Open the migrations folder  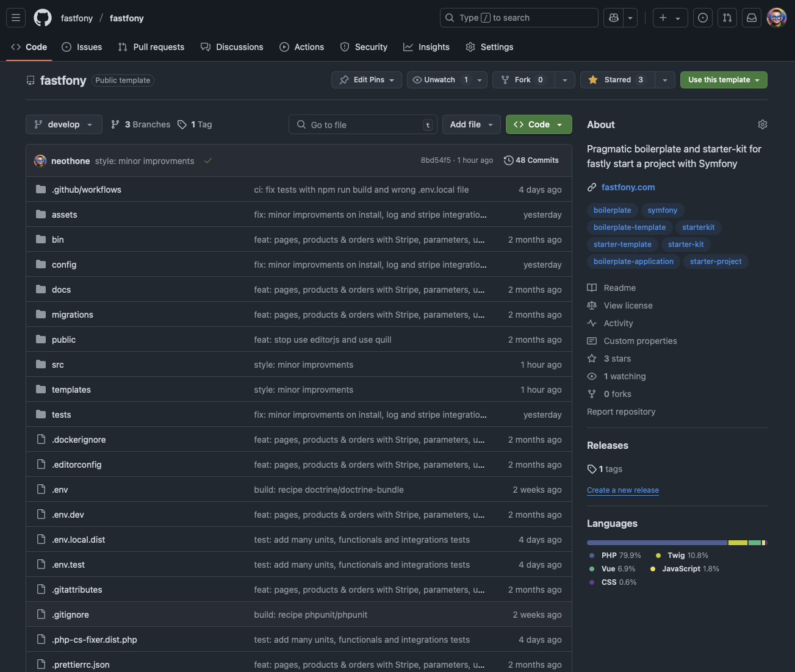click(73, 315)
